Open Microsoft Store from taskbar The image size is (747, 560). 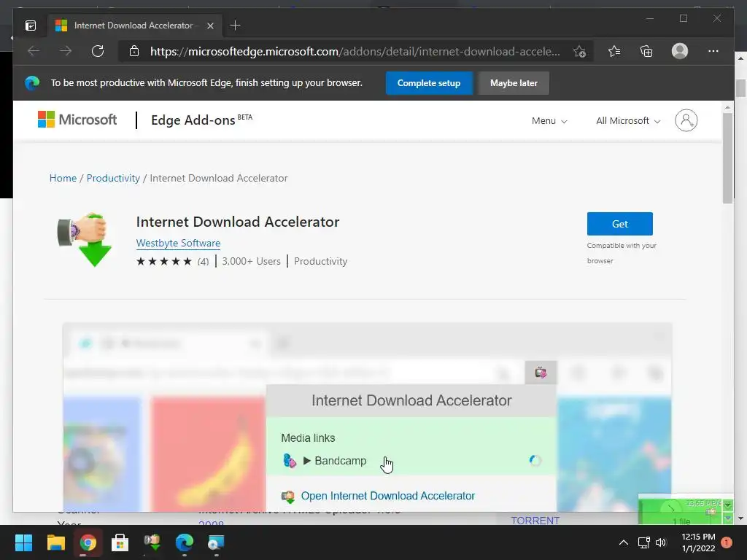[120, 542]
